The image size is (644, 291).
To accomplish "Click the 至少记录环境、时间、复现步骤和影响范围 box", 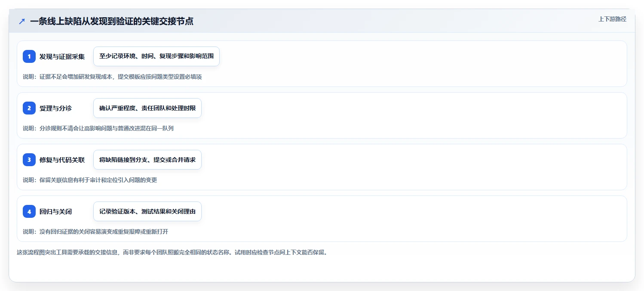I will coord(156,56).
